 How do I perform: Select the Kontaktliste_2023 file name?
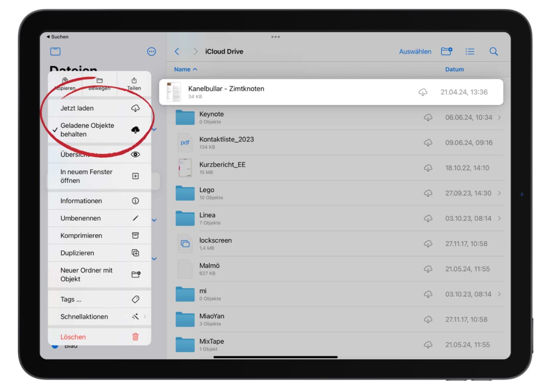227,139
